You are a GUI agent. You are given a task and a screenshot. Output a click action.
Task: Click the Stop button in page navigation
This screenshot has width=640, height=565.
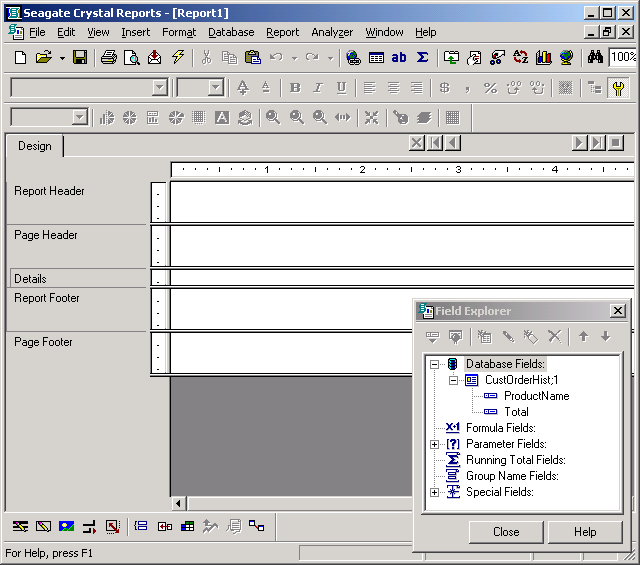[x=616, y=143]
